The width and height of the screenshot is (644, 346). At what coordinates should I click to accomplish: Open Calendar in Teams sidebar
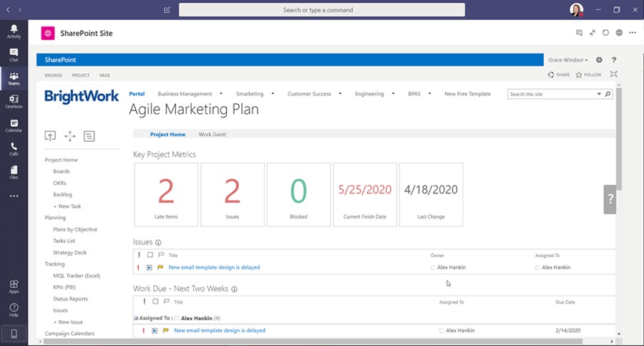tap(14, 125)
